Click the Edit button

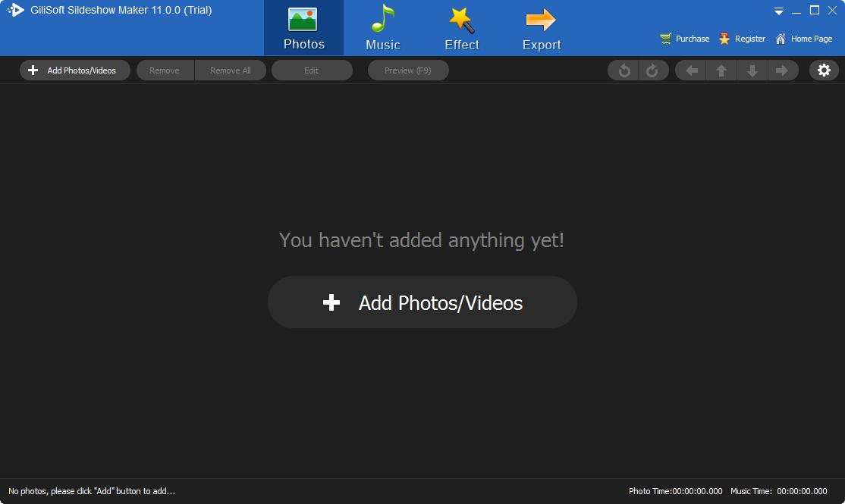click(x=312, y=70)
